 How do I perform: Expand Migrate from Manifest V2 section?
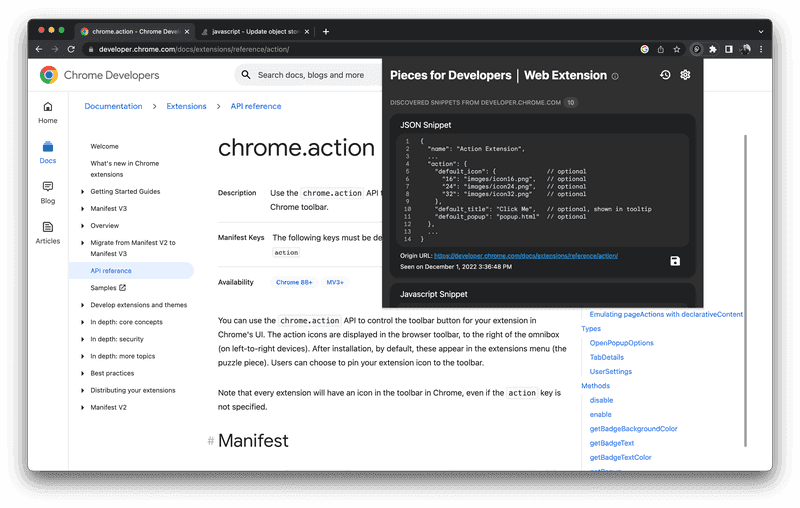pos(82,243)
